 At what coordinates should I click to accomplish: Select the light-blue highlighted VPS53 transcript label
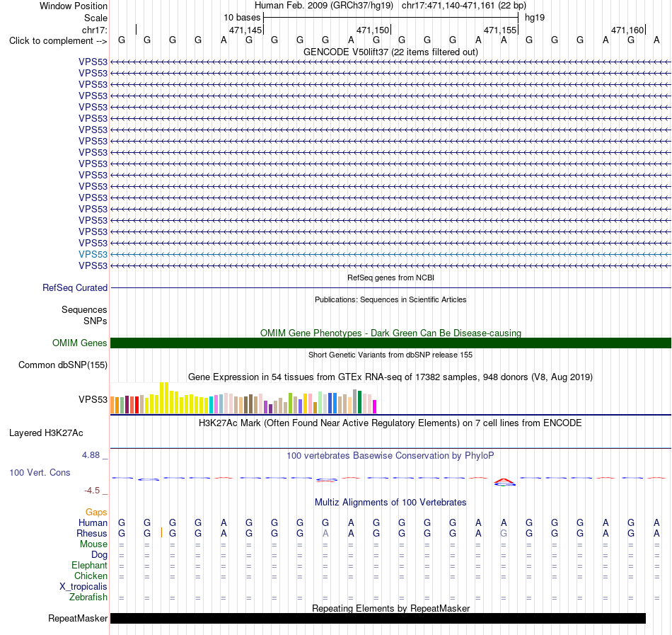click(93, 254)
